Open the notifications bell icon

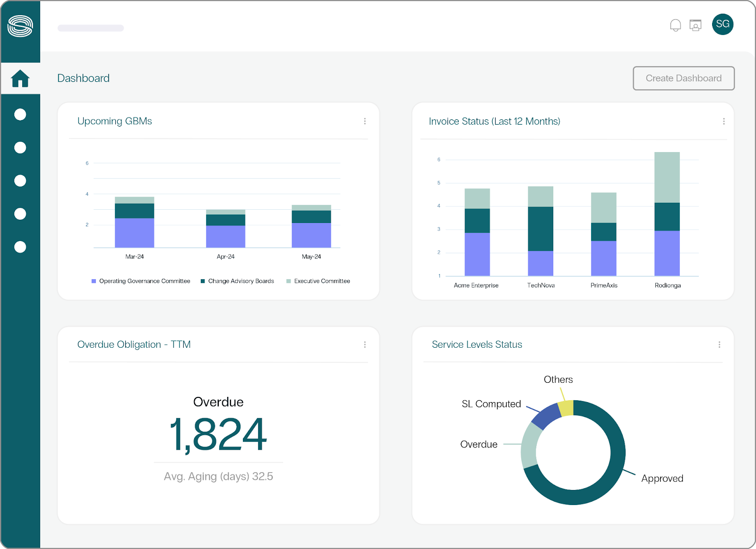point(675,25)
